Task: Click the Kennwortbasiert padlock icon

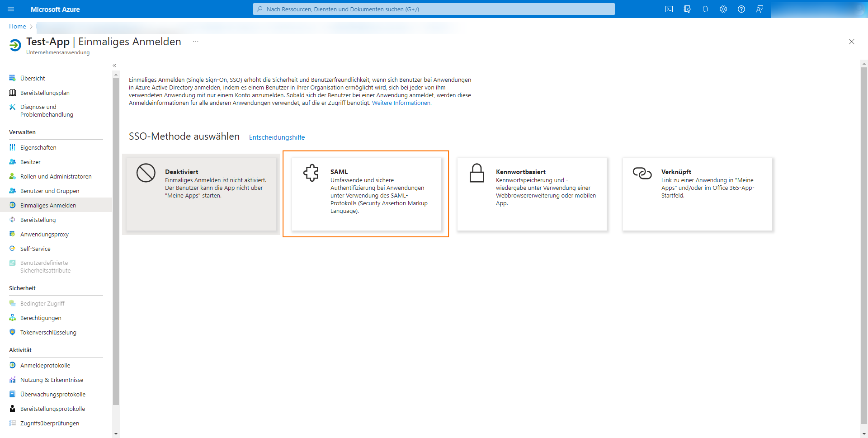Action: (x=476, y=173)
